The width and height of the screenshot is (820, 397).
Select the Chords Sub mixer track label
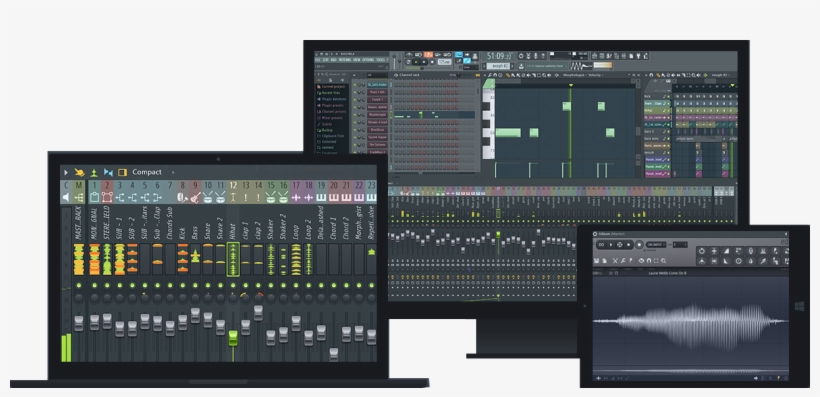click(170, 223)
